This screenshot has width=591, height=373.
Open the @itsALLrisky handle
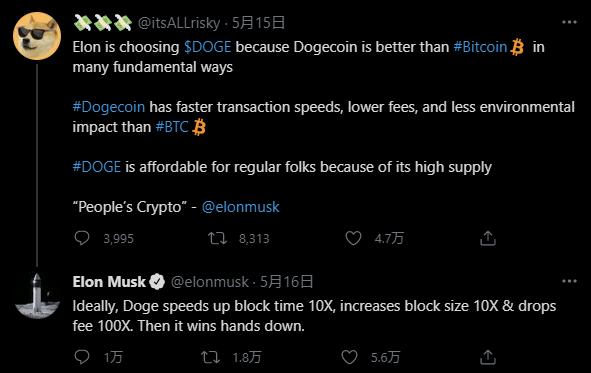point(179,23)
